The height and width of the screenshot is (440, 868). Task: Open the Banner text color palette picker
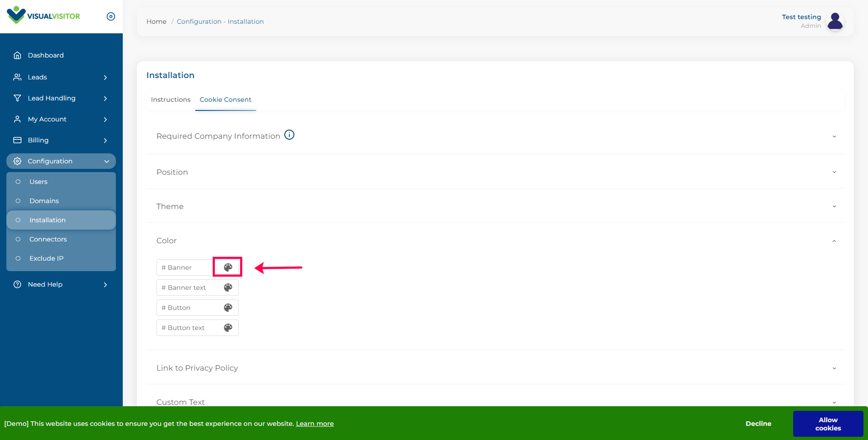[228, 288]
